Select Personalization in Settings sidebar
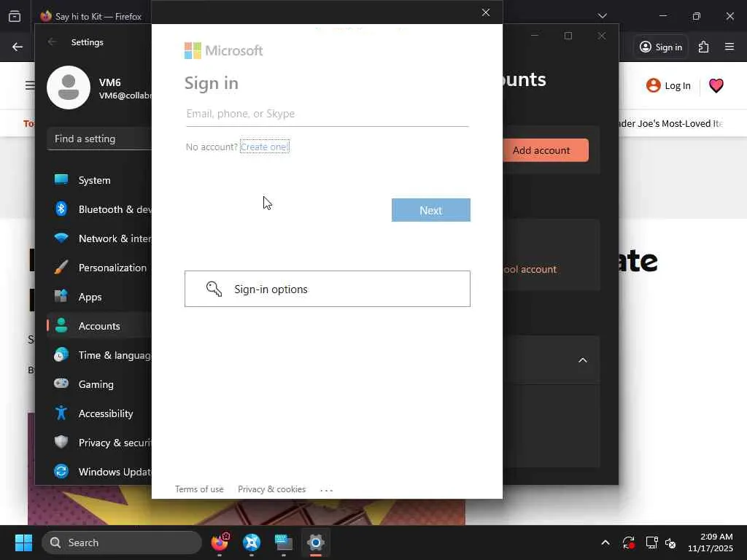 pyautogui.click(x=99, y=268)
